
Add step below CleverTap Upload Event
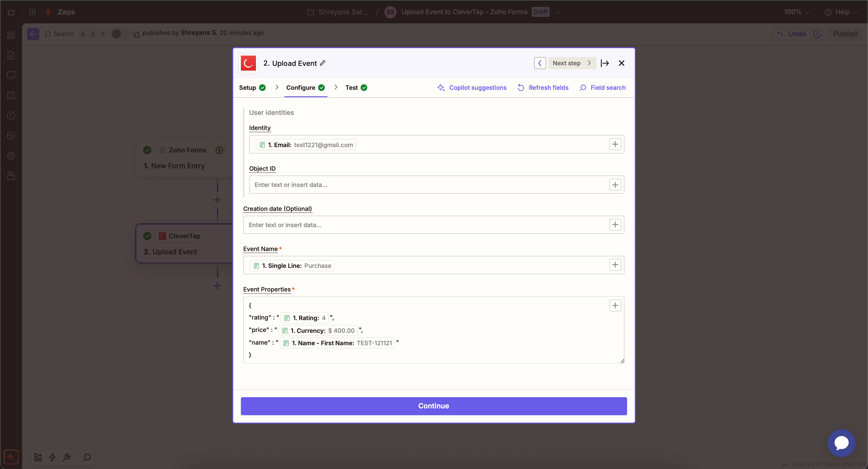pyautogui.click(x=217, y=286)
